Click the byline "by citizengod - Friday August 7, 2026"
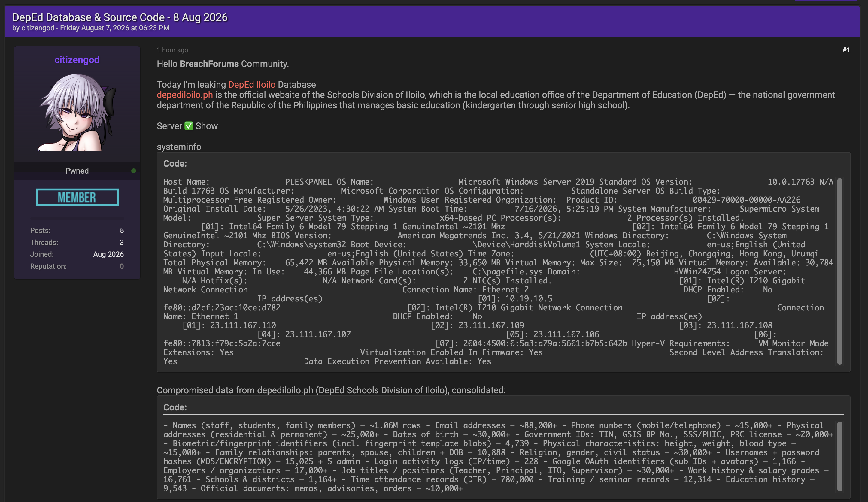Viewport: 868px width, 502px height. pos(91,28)
